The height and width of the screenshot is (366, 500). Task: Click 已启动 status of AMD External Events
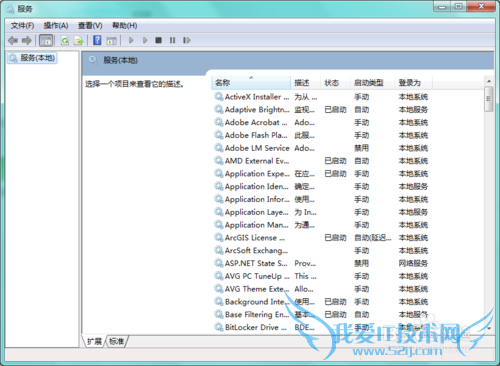pyautogui.click(x=335, y=161)
